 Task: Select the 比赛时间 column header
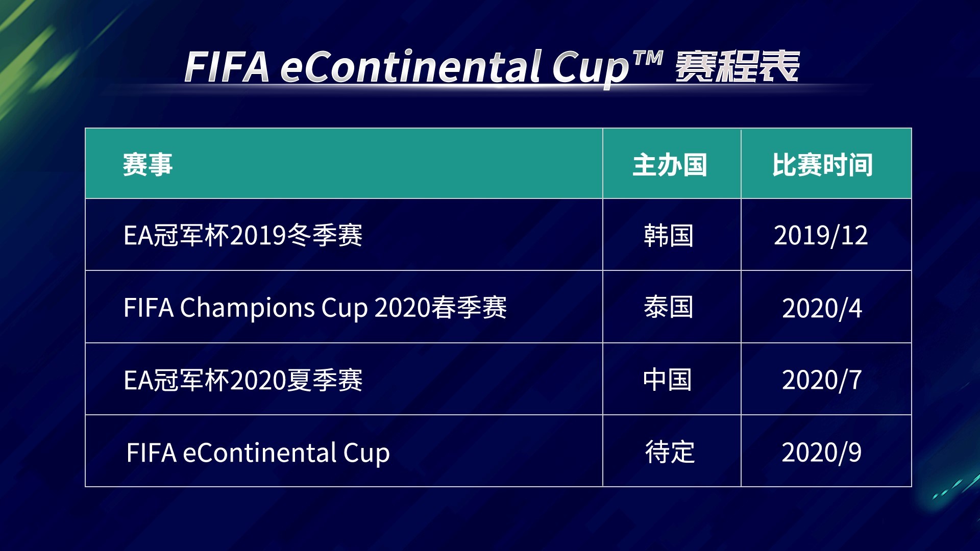pyautogui.click(x=822, y=165)
